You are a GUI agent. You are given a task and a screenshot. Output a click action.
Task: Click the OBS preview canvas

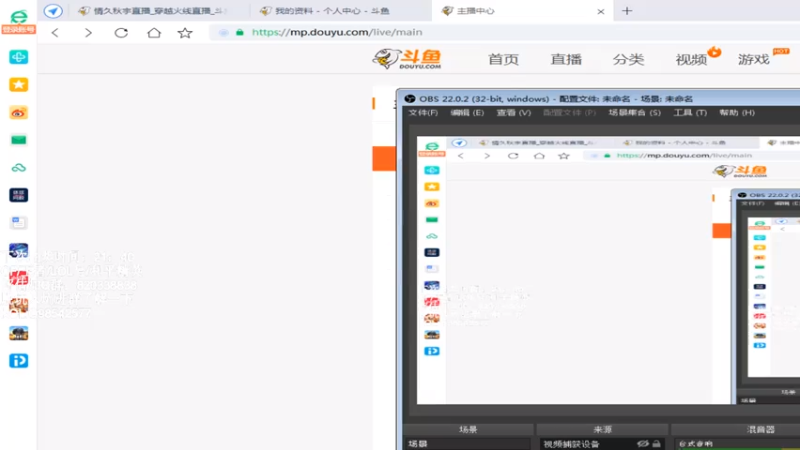608,270
